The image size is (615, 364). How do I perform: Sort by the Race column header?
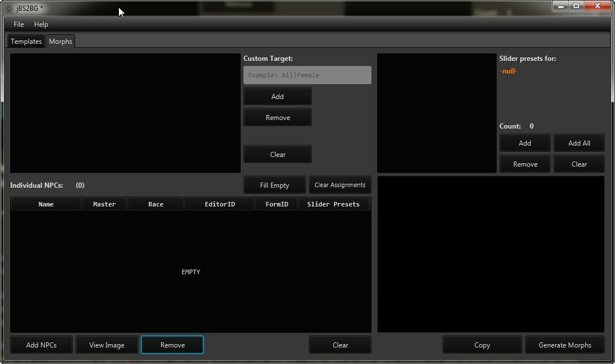coord(156,204)
